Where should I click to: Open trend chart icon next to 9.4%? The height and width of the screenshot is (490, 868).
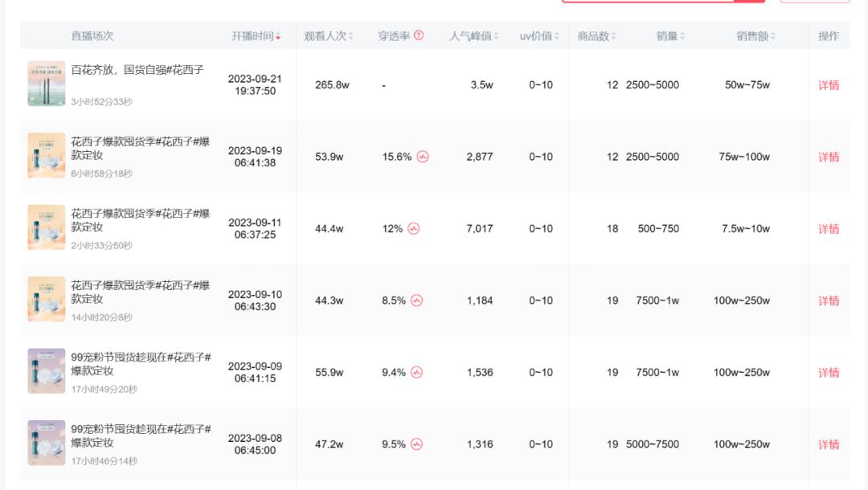(416, 373)
